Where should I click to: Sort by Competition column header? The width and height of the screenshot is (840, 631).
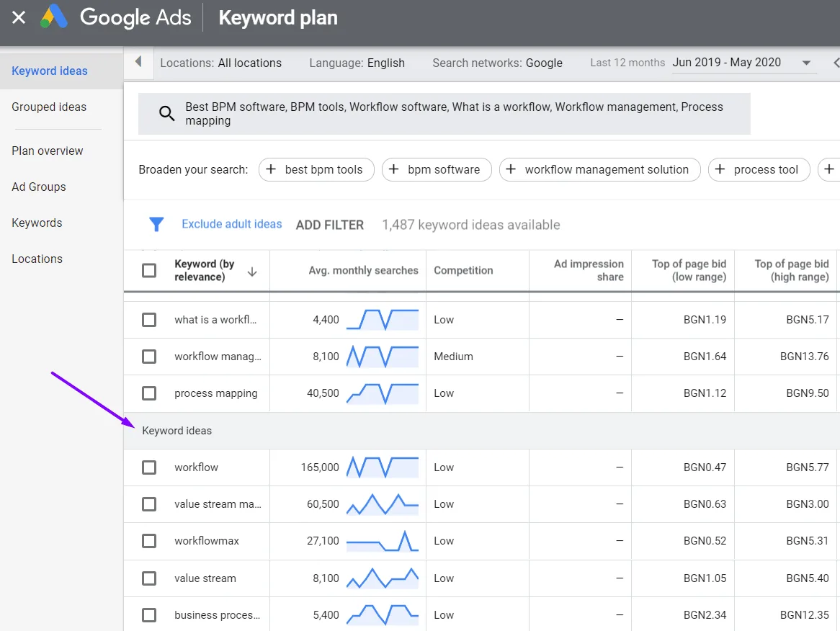pos(463,271)
